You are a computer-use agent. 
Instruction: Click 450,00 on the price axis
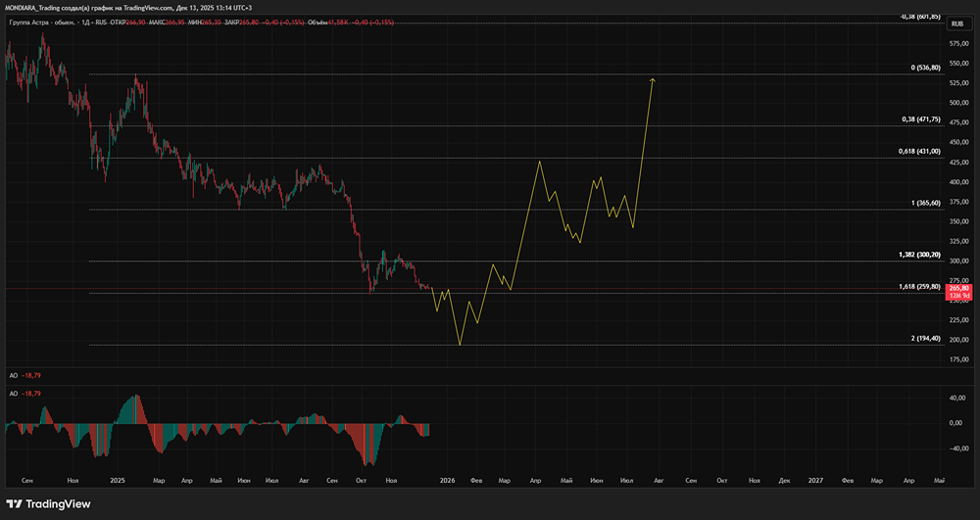tap(958, 142)
